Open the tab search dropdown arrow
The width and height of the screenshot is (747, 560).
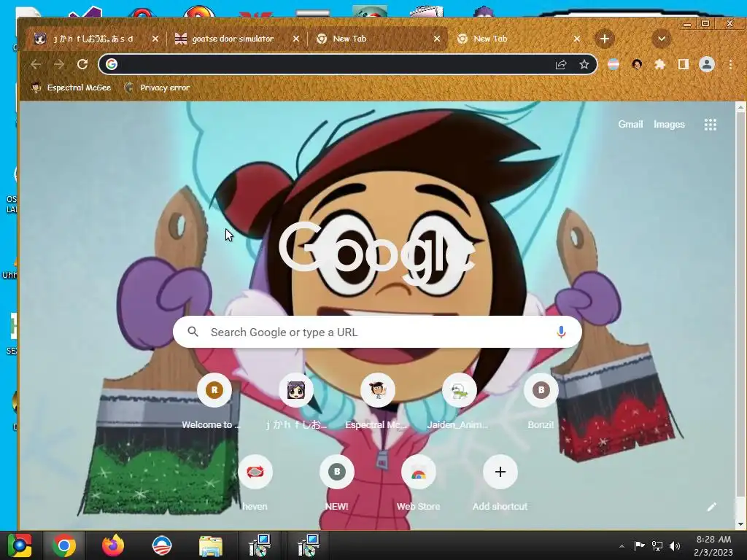point(661,39)
